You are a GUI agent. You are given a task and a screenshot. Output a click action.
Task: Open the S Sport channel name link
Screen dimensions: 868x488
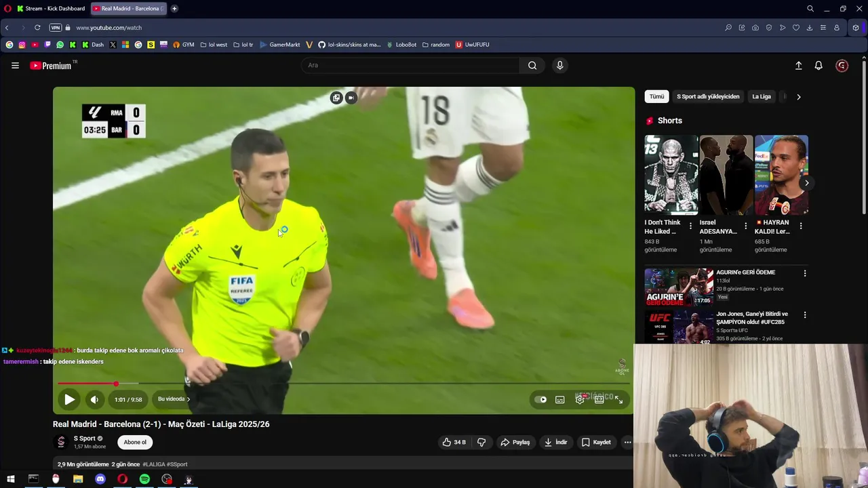85,439
